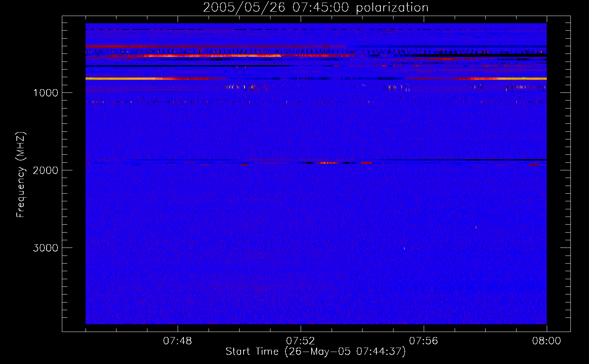The image size is (589, 364).
Task: Click the 07:52 time tick label
Action: 301,341
